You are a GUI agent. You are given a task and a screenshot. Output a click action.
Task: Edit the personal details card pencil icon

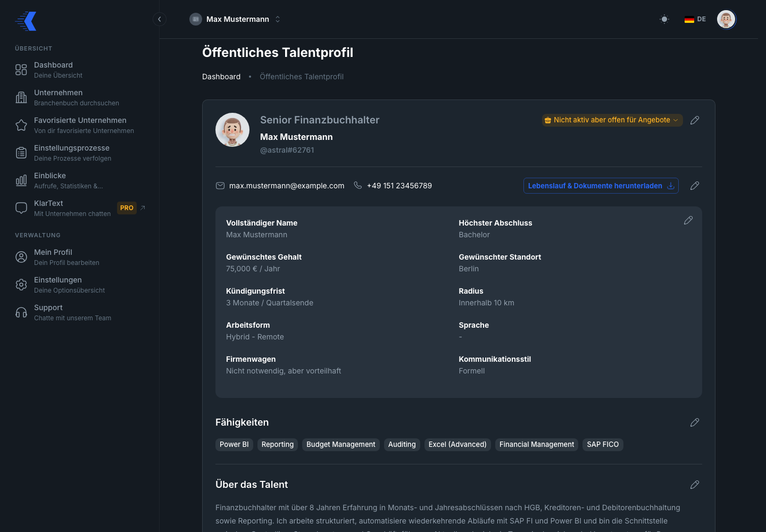(688, 220)
